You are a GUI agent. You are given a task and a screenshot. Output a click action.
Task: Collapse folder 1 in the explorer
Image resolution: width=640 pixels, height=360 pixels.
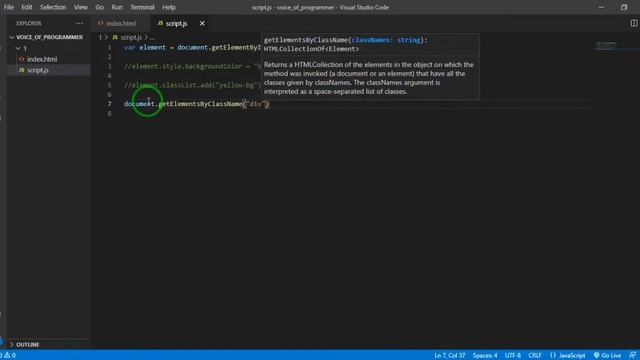pyautogui.click(x=25, y=48)
